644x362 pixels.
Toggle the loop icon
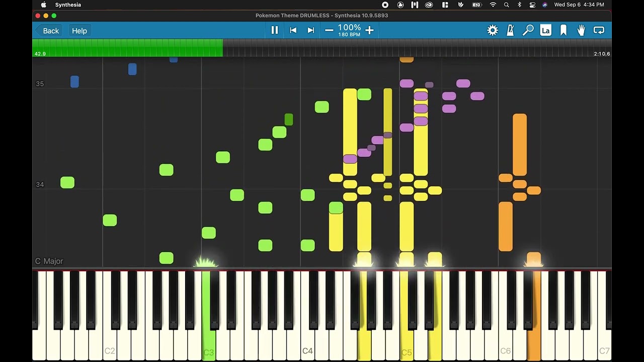click(599, 31)
